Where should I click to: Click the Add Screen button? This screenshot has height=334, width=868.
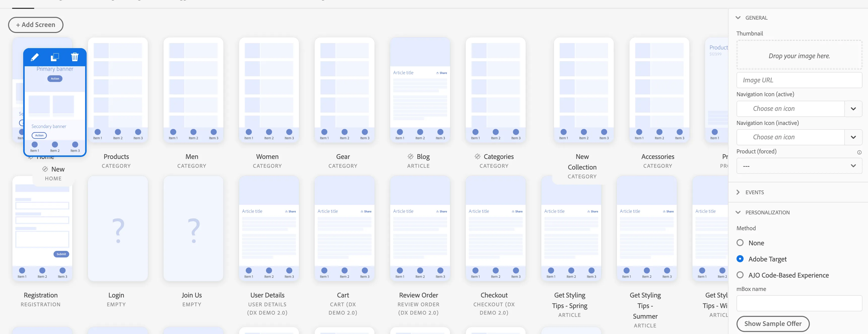coord(36,25)
